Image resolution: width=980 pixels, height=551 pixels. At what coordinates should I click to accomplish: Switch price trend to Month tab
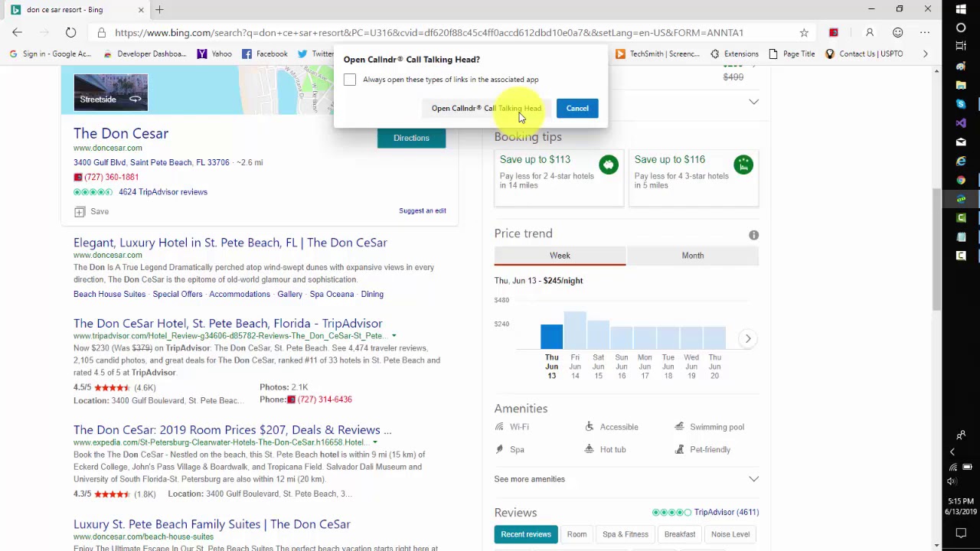coord(692,256)
